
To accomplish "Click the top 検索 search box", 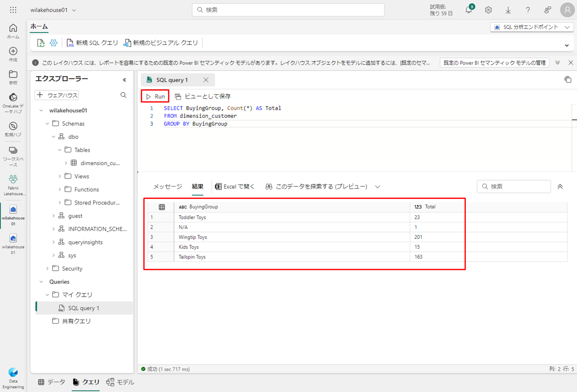I will 288,10.
